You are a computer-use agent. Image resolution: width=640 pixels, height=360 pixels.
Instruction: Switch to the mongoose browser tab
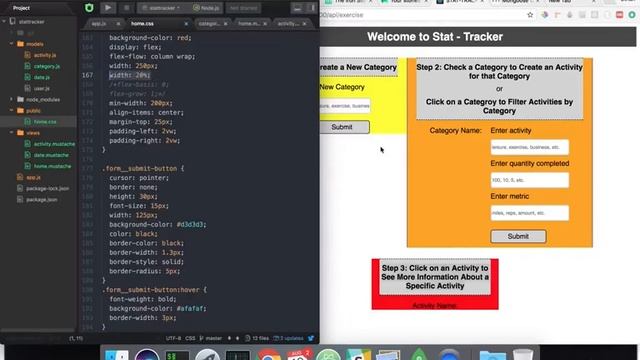(x=514, y=2)
